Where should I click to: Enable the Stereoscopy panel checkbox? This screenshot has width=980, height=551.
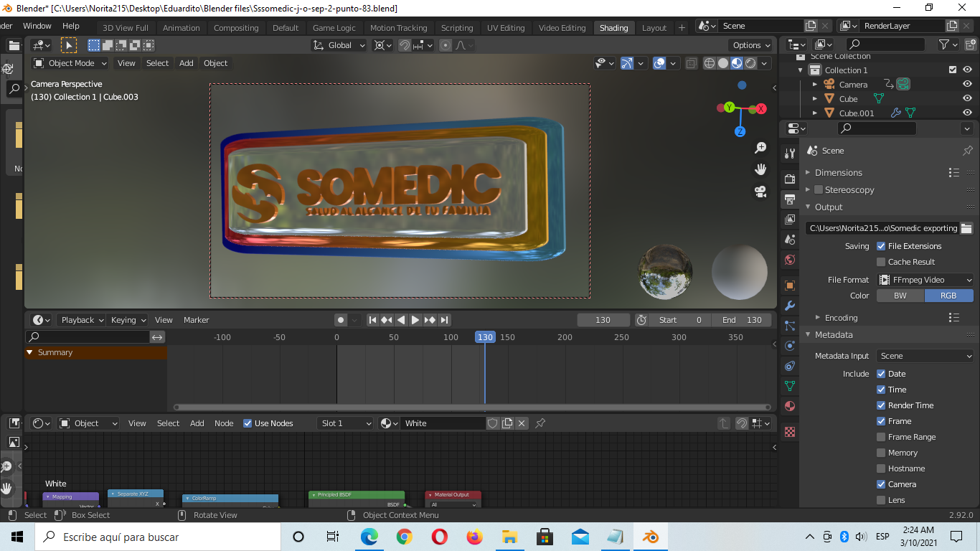[819, 190]
